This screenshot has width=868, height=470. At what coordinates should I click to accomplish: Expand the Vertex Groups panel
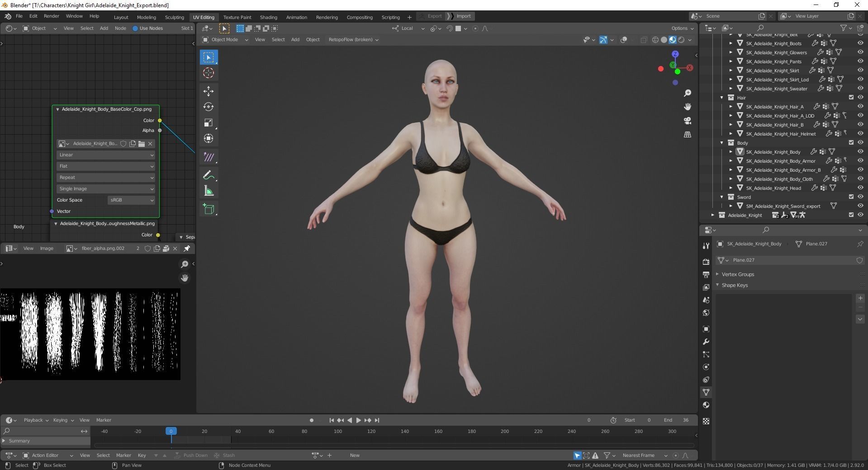coord(738,274)
